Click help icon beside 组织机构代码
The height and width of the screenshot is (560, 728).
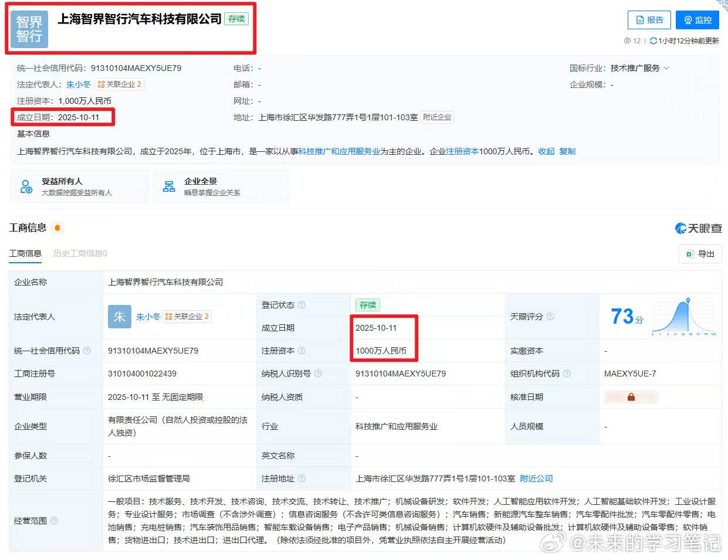[x=567, y=374]
